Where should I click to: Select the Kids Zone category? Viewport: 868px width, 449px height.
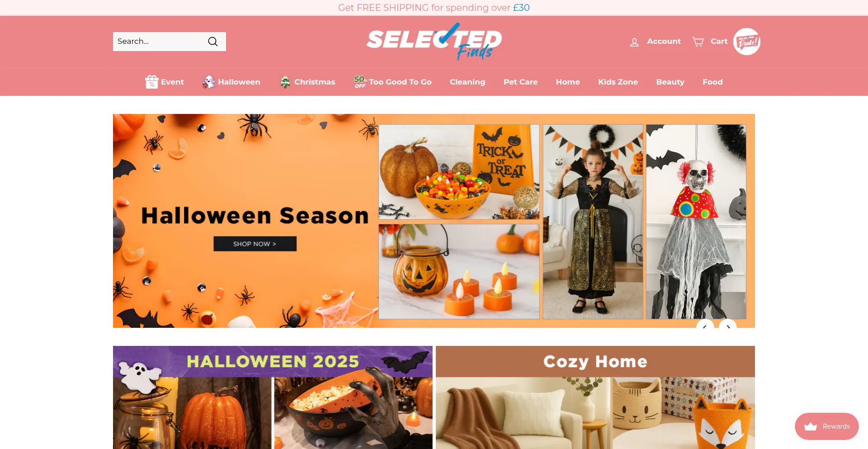[618, 82]
